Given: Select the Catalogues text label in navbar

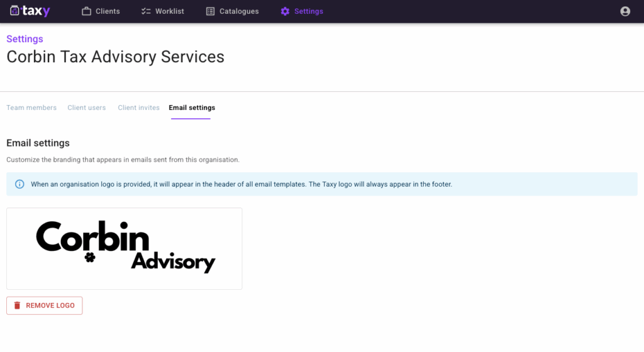Looking at the screenshot, I should [239, 11].
